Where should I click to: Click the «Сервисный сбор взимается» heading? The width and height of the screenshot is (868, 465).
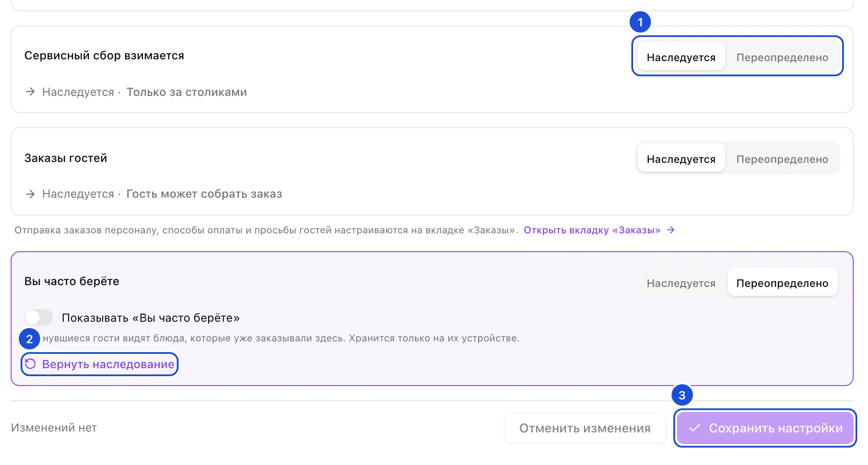click(104, 55)
